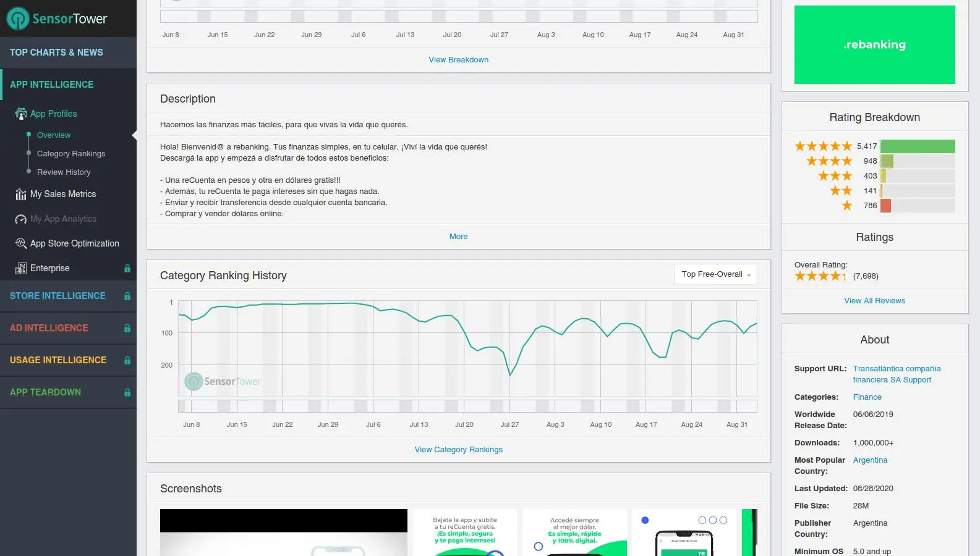The width and height of the screenshot is (980, 556).
Task: Open the App Intelligence section
Action: [68, 85]
